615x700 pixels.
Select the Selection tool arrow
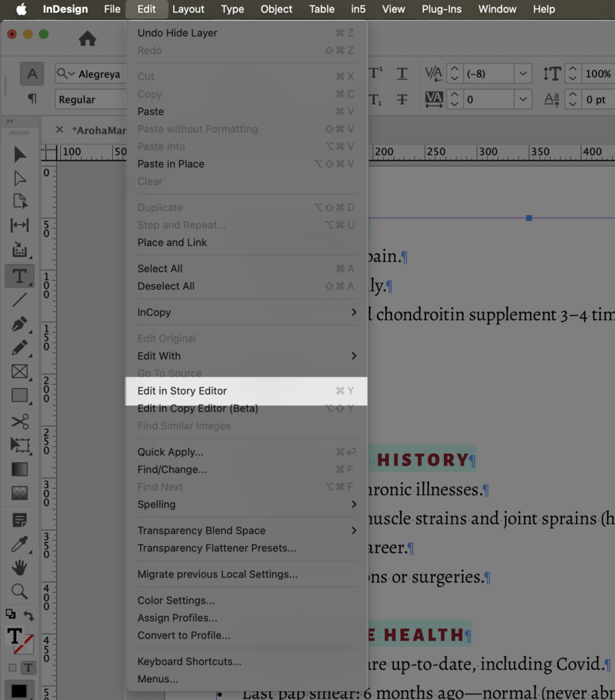click(20, 154)
